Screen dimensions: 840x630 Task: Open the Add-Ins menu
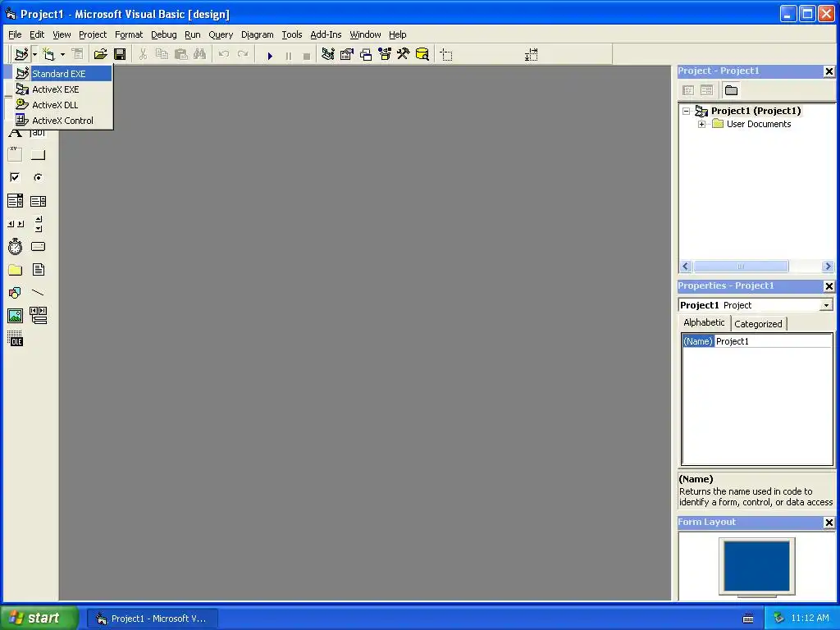326,34
